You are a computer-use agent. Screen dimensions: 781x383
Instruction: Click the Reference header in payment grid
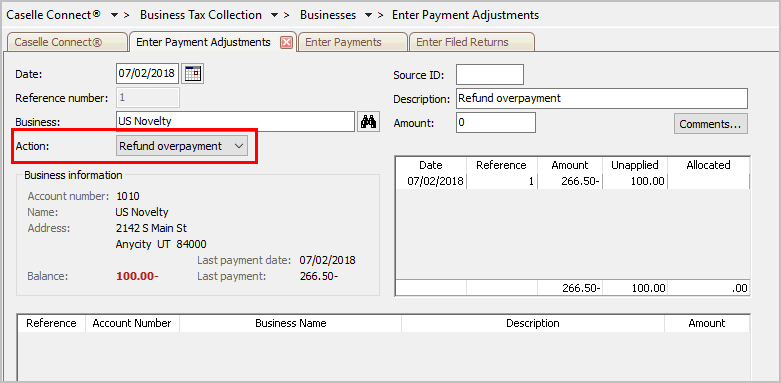(x=501, y=165)
